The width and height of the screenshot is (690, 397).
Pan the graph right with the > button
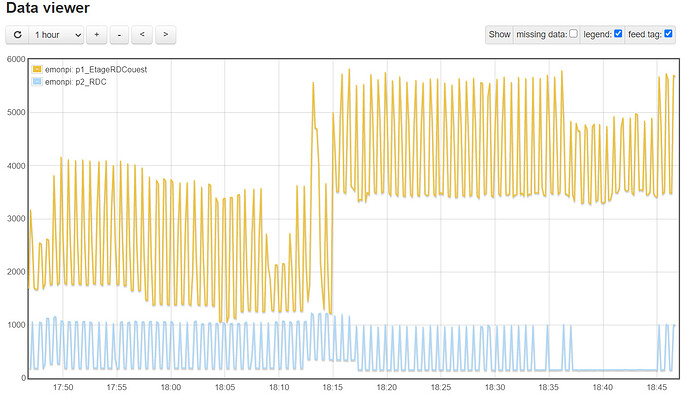[165, 35]
